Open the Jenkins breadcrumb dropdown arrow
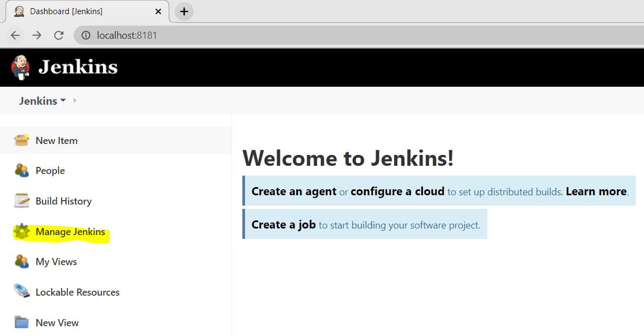The image size is (644, 336). point(63,100)
